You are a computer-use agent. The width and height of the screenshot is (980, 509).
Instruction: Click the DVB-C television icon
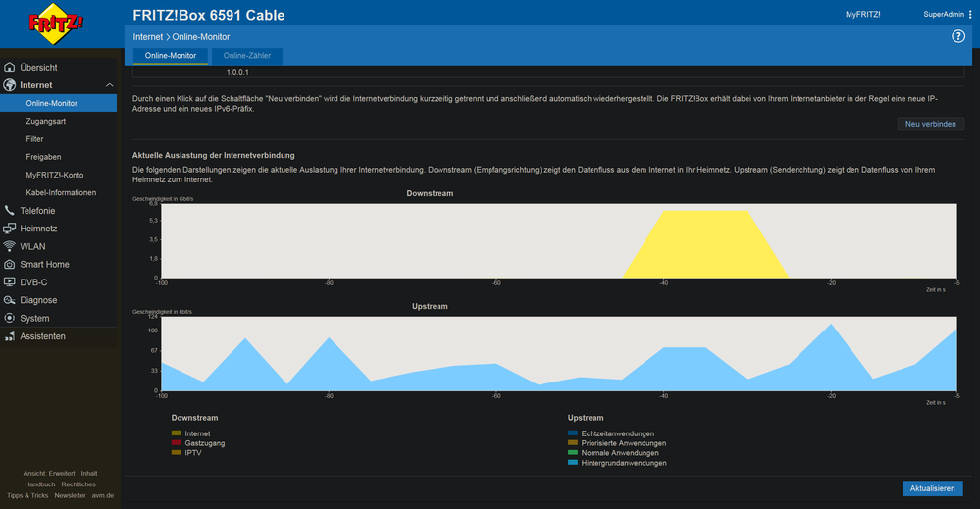(10, 282)
